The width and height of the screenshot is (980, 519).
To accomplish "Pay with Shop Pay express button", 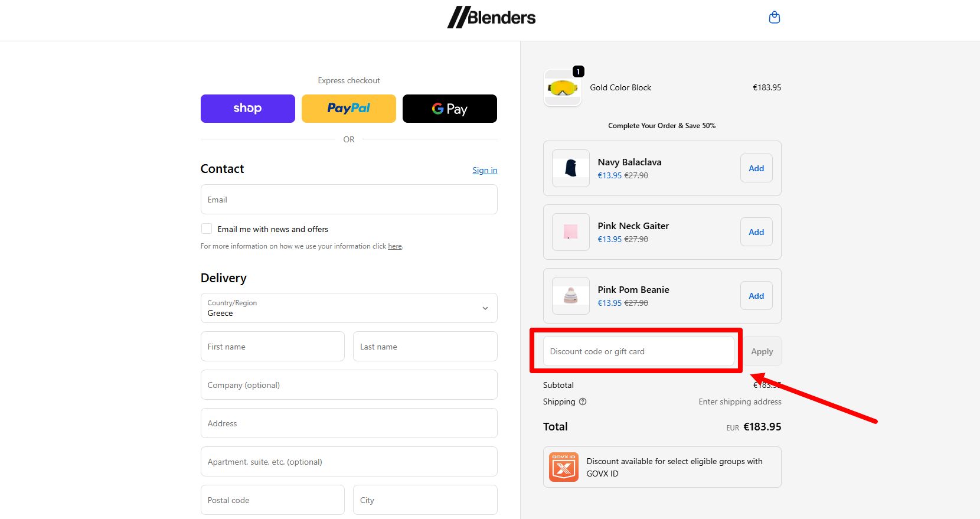I will coord(248,109).
